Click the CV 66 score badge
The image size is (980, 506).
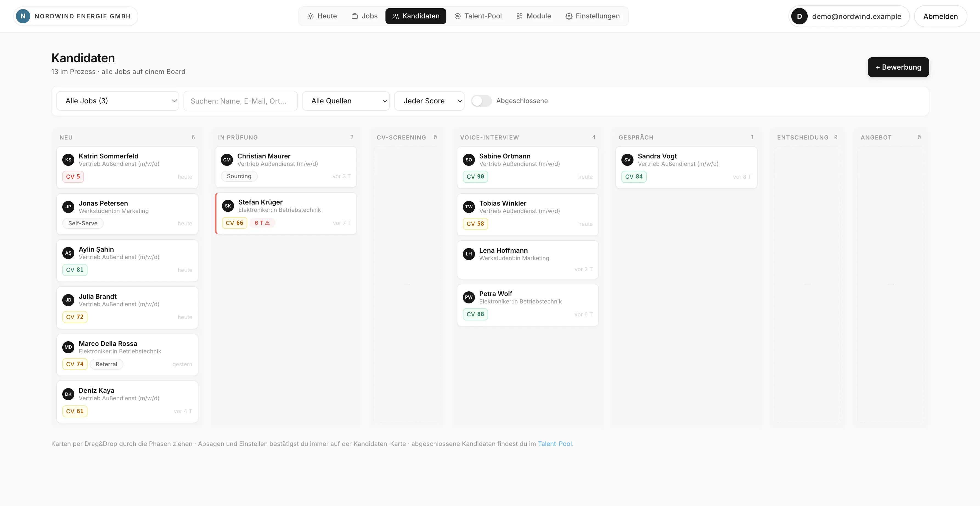234,223
